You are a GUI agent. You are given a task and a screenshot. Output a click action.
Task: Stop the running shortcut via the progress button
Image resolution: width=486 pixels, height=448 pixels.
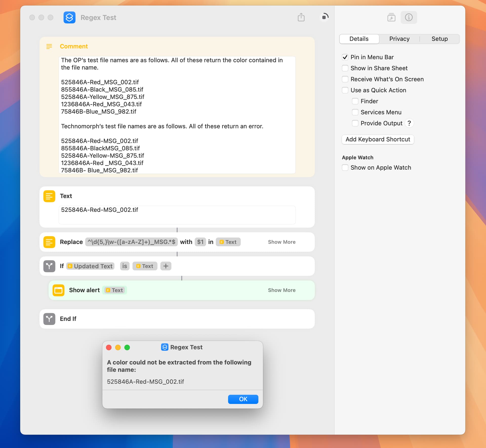[x=325, y=17]
